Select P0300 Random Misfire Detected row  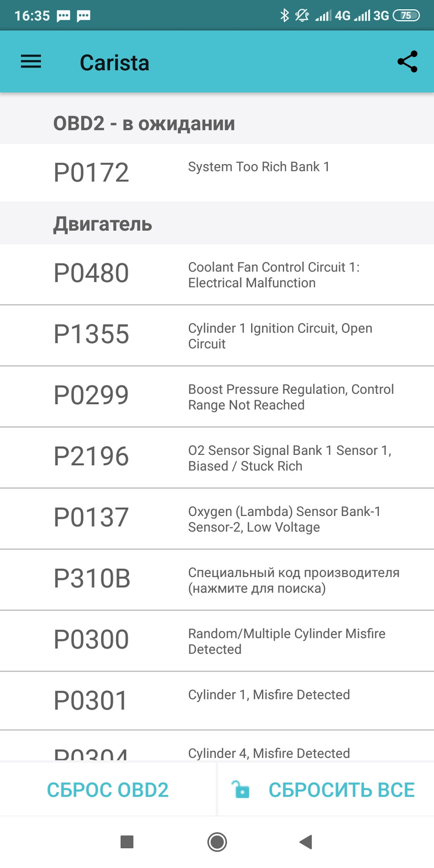pyautogui.click(x=217, y=641)
